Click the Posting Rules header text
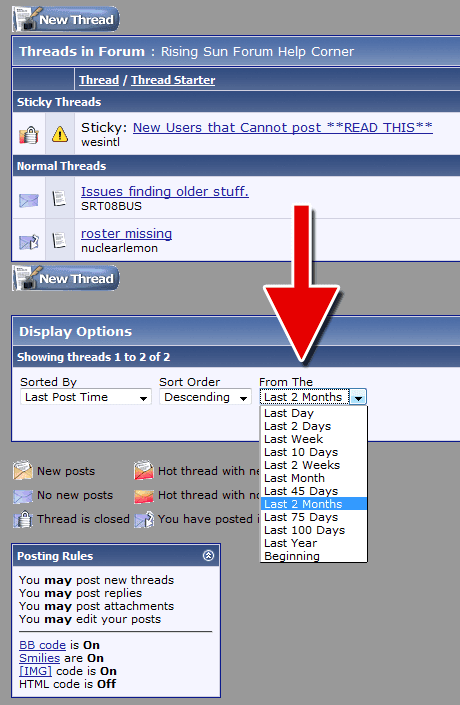The width and height of the screenshot is (460, 705). point(55,556)
